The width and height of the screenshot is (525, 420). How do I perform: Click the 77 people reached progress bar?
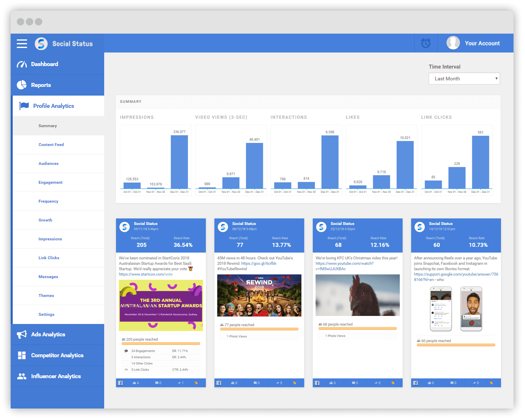pos(259,329)
